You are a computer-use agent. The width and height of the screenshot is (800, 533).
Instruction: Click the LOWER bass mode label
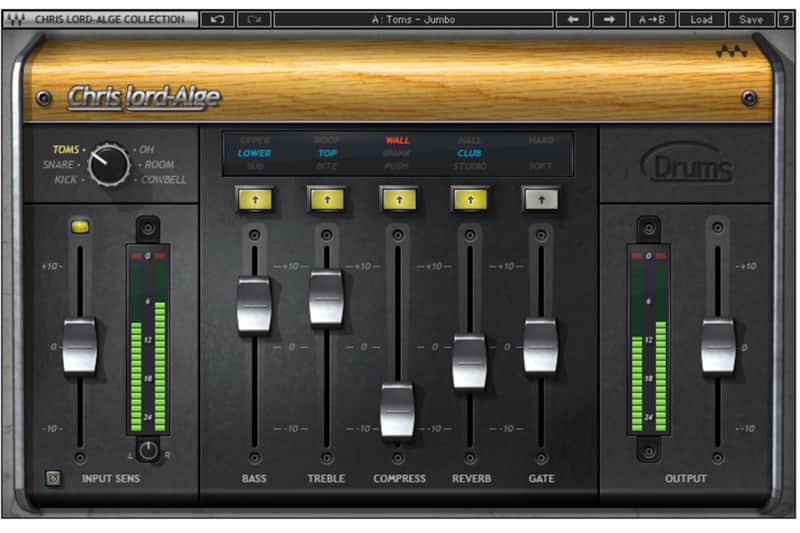(x=255, y=153)
